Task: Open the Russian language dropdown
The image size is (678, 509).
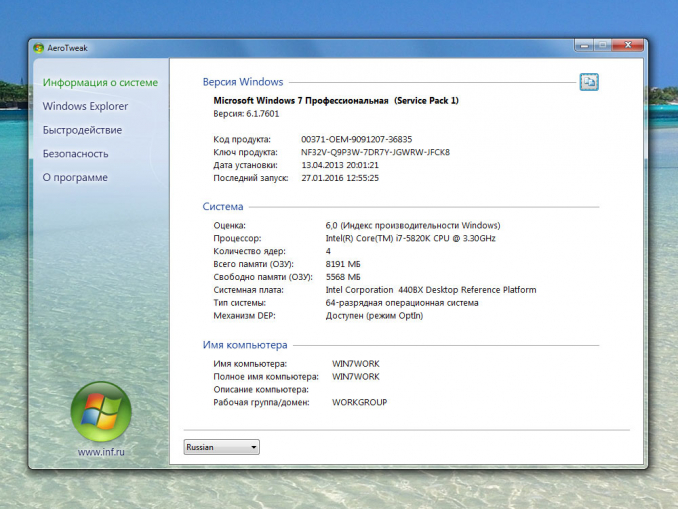Action: coord(221,447)
